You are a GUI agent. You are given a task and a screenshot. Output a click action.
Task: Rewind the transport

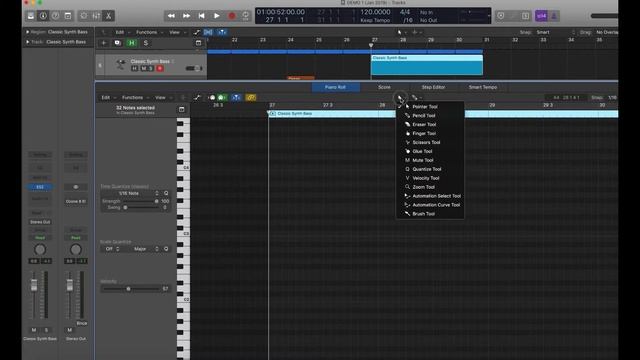pyautogui.click(x=171, y=16)
